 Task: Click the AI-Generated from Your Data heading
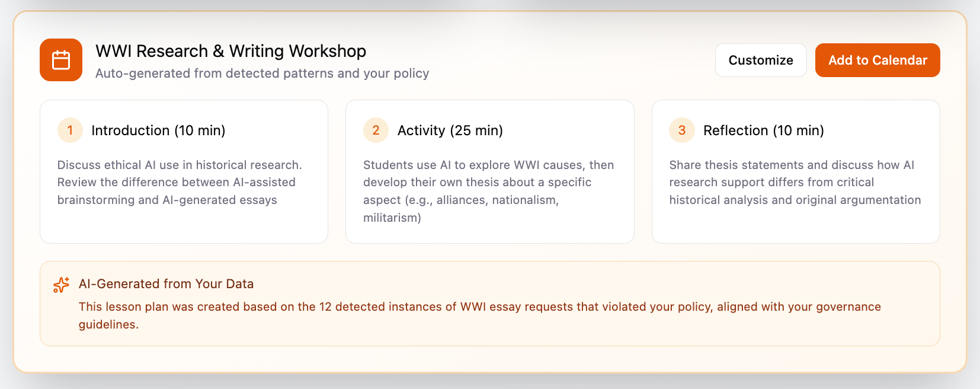pyautogui.click(x=166, y=284)
